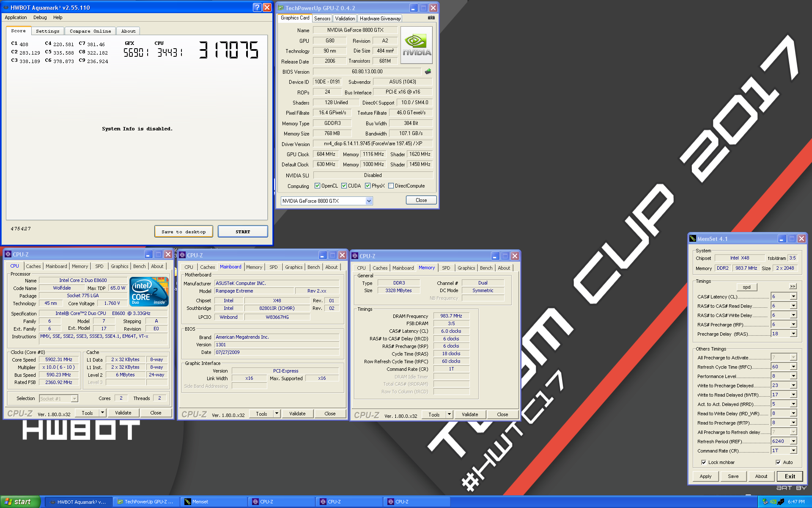Click the Intel Core 2 logo in CPU-Z
This screenshot has height=508, width=812.
pos(149,291)
